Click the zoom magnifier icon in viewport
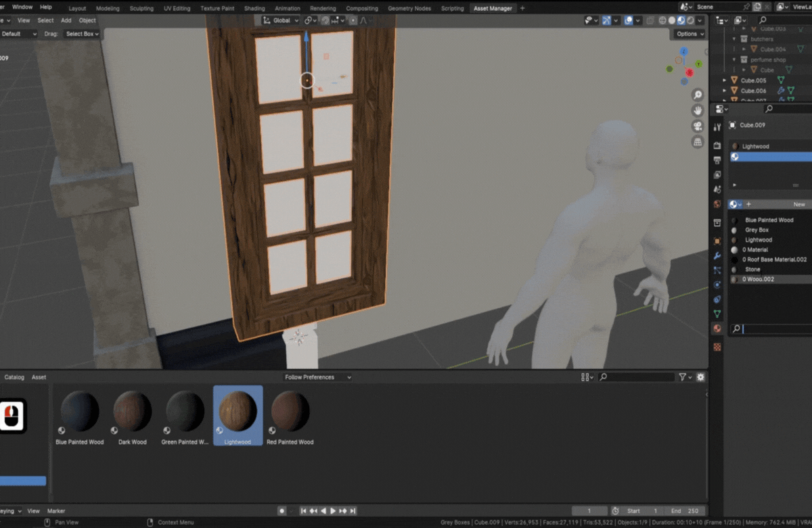This screenshot has height=528, width=812. [698, 95]
